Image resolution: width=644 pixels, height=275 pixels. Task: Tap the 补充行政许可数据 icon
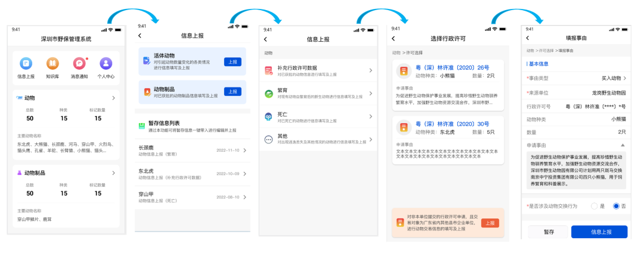[268, 71]
